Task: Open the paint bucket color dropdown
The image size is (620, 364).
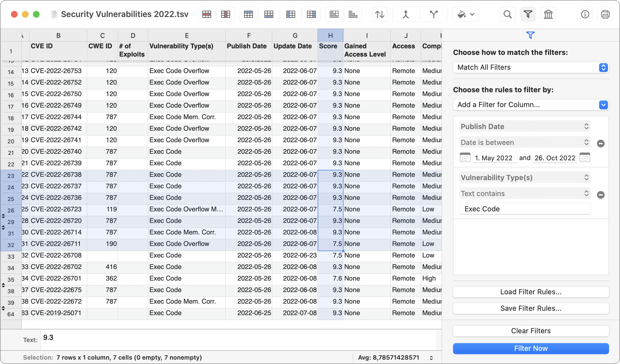Action: (x=466, y=14)
